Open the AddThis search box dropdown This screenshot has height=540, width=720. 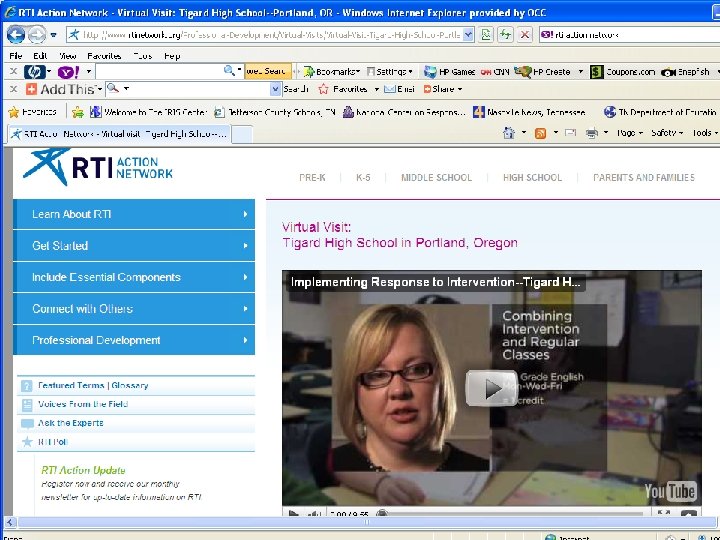tap(275, 89)
